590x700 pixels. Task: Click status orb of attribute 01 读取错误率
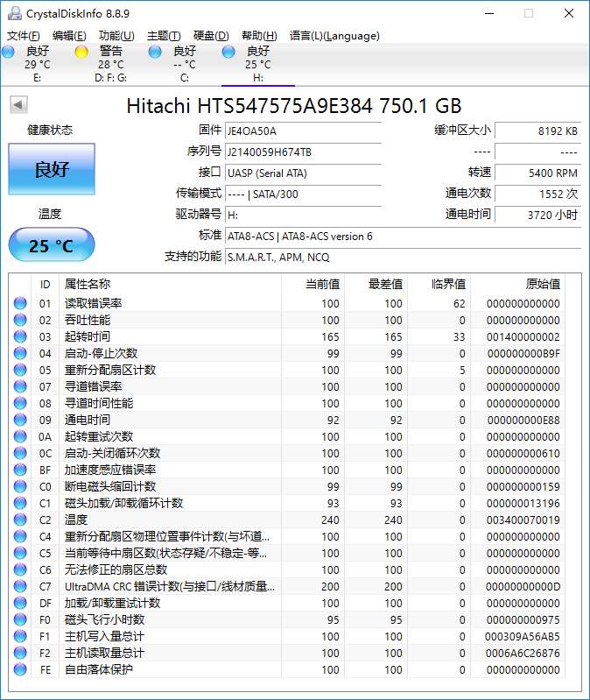coord(20,303)
